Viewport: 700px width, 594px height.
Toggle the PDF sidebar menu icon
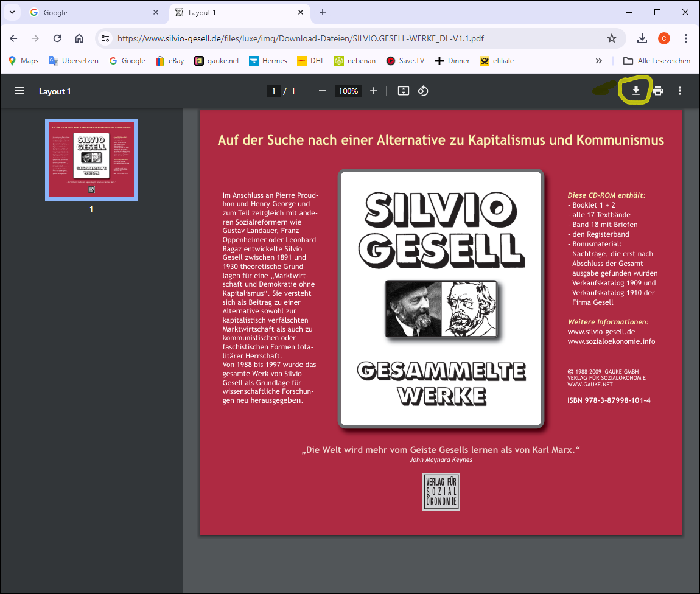tap(19, 91)
